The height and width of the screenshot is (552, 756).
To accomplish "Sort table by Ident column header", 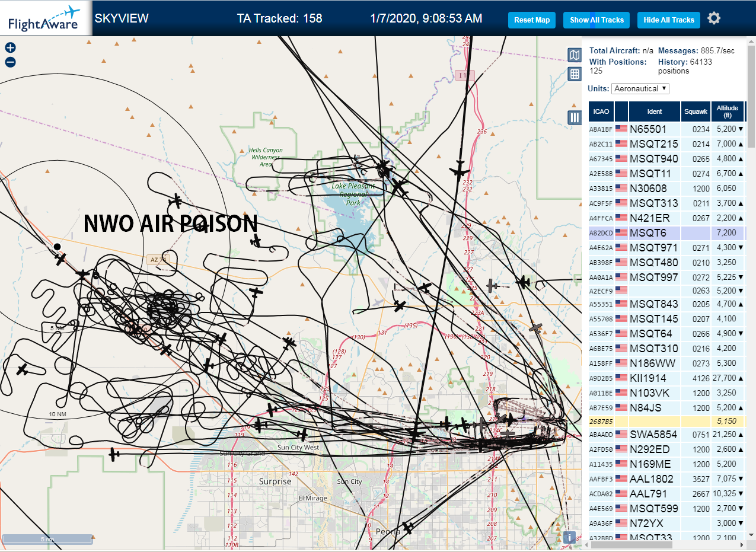I will [x=655, y=111].
